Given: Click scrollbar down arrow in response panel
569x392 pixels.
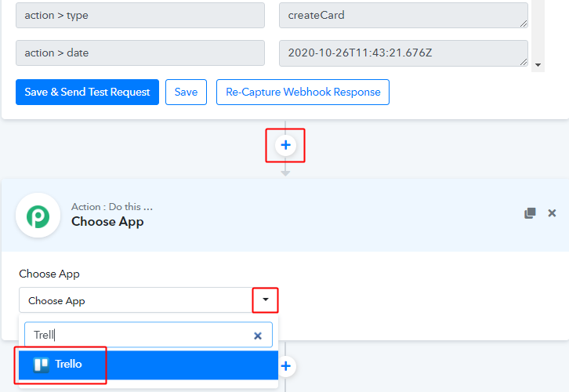Looking at the screenshot, I should 538,65.
